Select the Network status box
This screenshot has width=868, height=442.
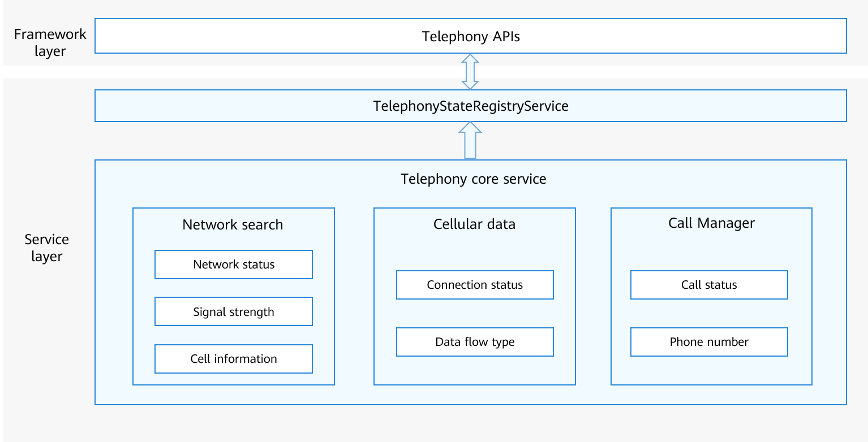click(233, 265)
